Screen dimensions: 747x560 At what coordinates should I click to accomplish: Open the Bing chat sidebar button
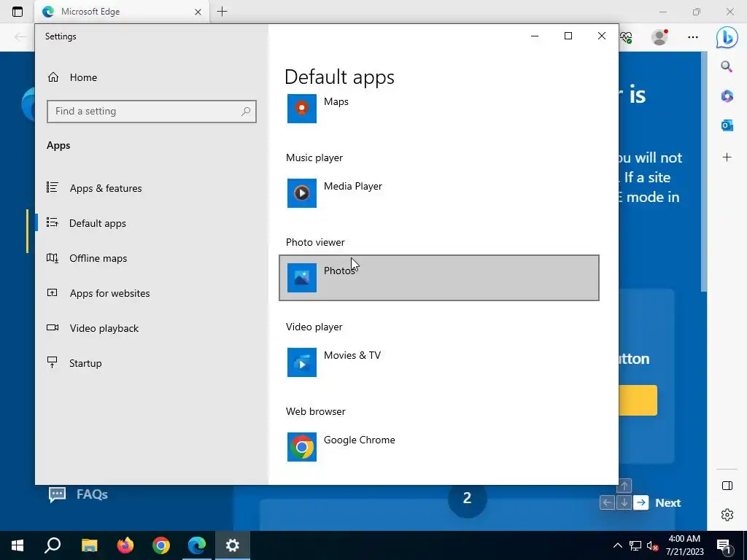tap(727, 37)
